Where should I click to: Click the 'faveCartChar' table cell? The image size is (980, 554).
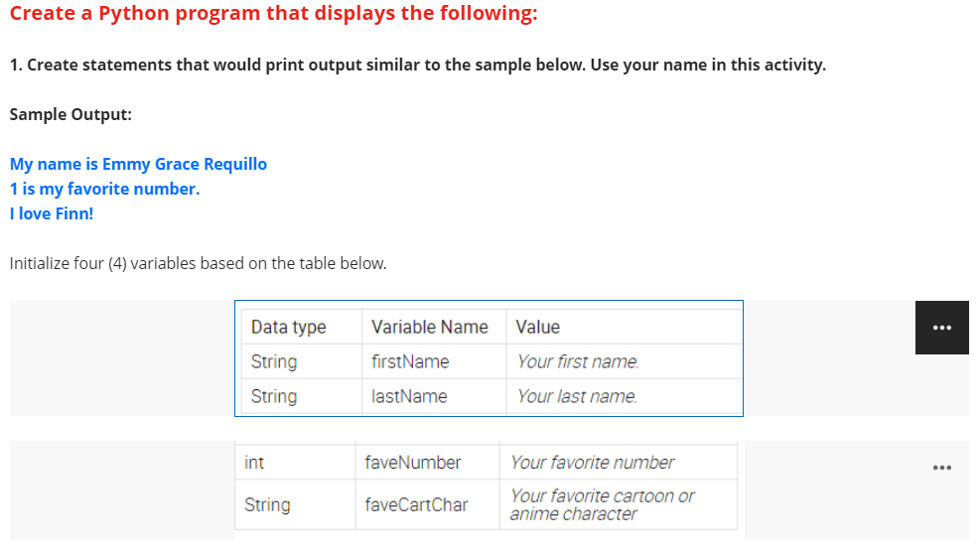[x=428, y=504]
